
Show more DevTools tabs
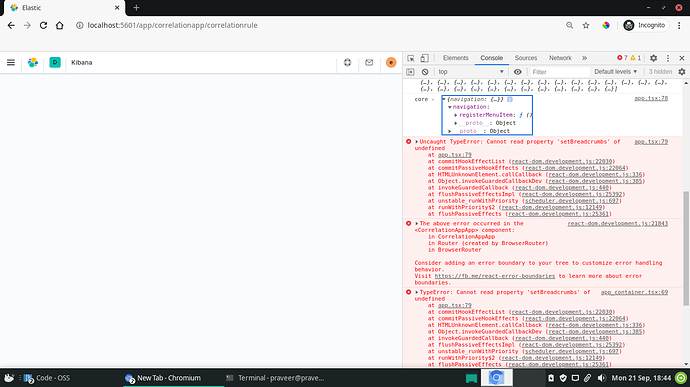coord(584,58)
